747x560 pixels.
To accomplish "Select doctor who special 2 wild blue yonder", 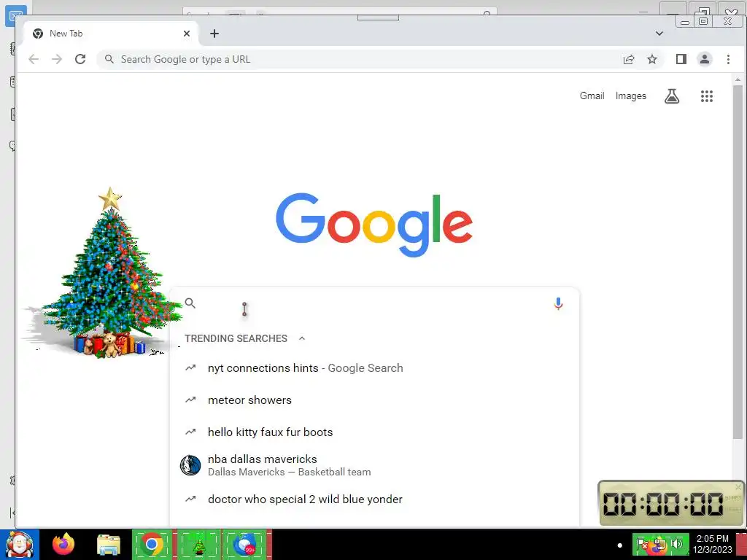I will click(x=374, y=499).
